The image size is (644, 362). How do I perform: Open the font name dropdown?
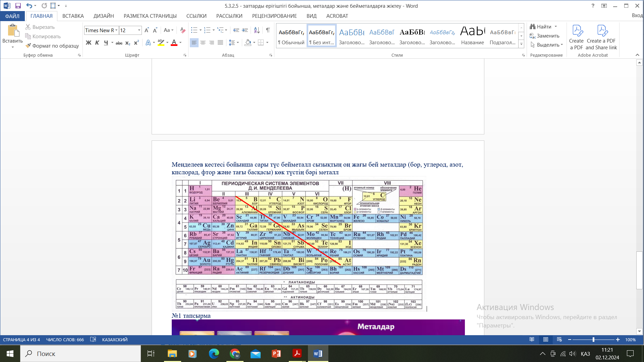pos(116,30)
